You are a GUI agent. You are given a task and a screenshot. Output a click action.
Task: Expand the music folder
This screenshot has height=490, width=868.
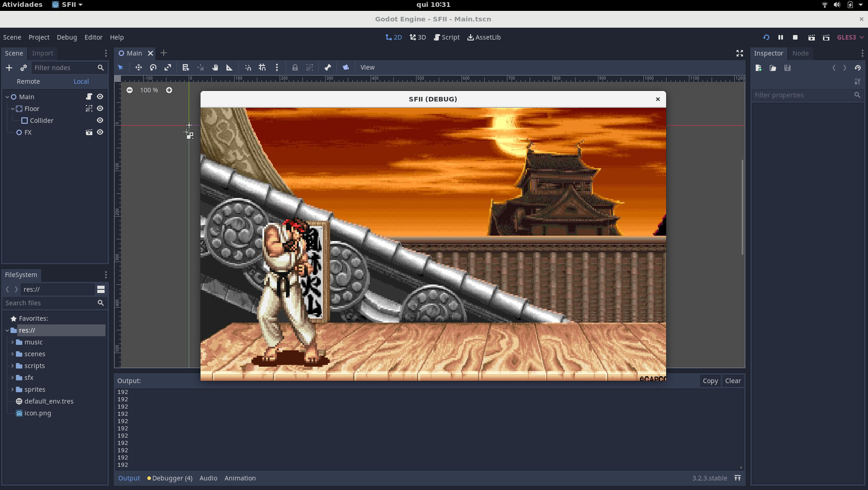click(12, 342)
